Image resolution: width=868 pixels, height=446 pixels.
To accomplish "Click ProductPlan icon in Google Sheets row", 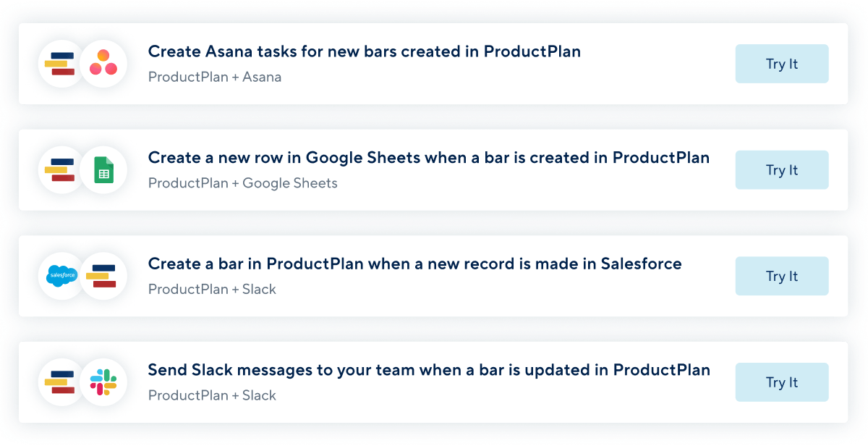I will [x=61, y=170].
